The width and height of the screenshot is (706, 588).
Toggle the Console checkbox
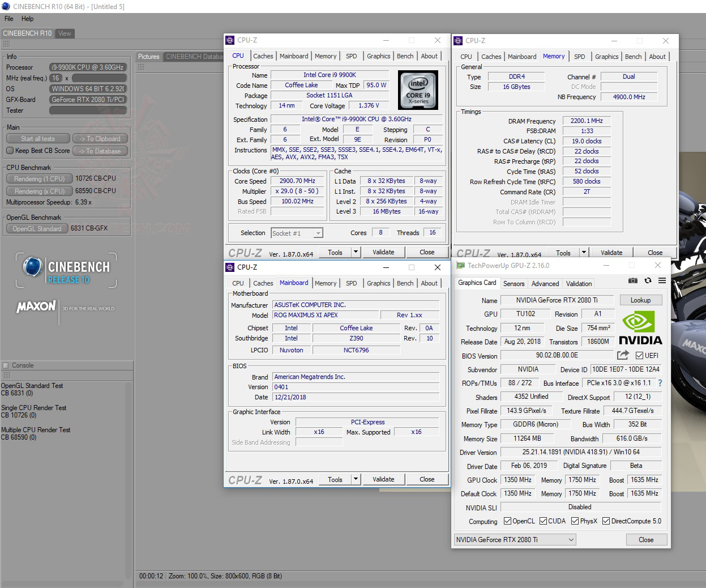[x=6, y=365]
